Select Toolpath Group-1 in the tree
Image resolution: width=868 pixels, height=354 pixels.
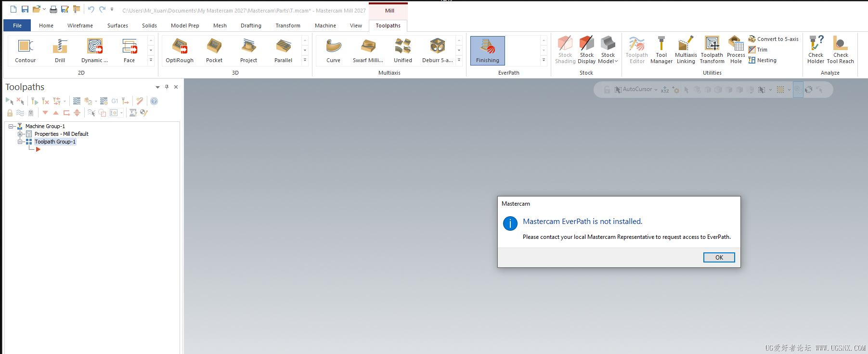click(x=55, y=142)
